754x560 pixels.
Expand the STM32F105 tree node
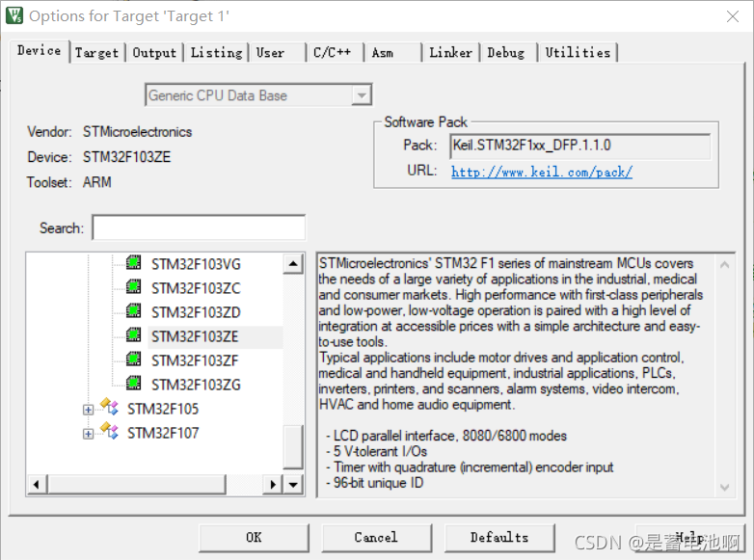(88, 410)
